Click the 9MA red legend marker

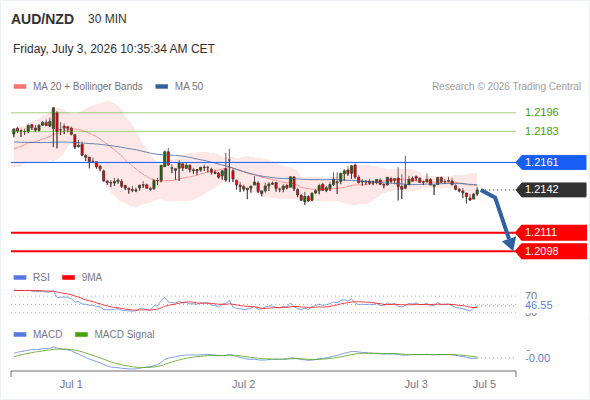pos(68,278)
